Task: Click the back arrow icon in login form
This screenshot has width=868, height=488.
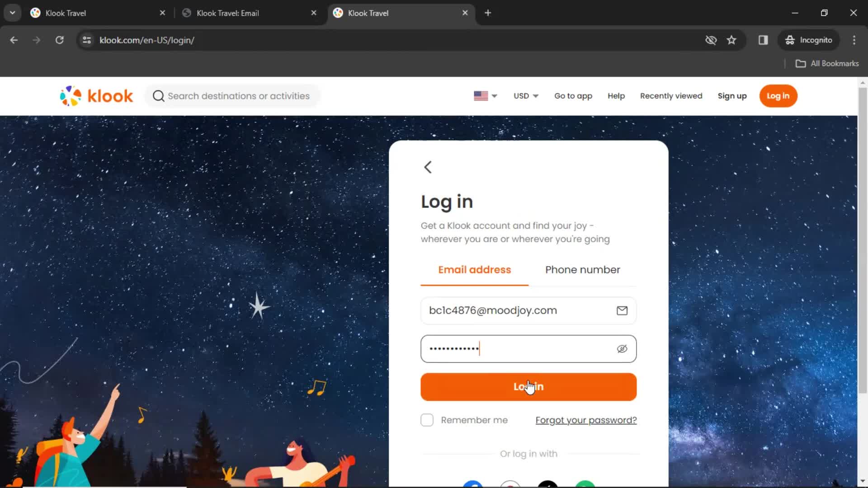Action: tap(428, 167)
